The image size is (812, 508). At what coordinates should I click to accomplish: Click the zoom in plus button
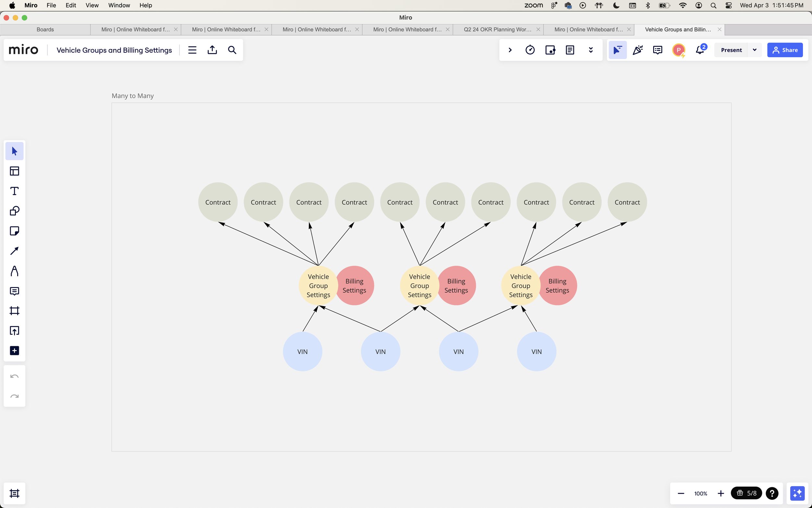[x=720, y=493]
